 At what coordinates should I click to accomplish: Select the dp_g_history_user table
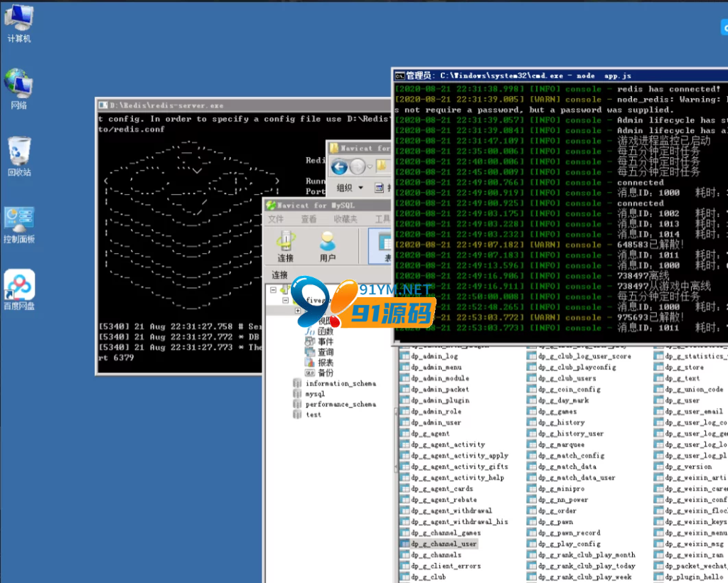click(571, 434)
